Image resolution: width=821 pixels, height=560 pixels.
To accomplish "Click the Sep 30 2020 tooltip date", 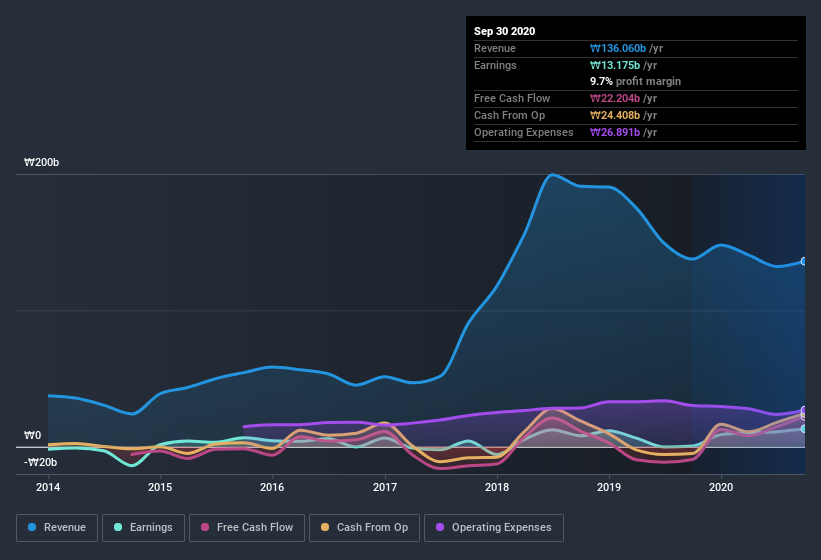I will pyautogui.click(x=505, y=31).
